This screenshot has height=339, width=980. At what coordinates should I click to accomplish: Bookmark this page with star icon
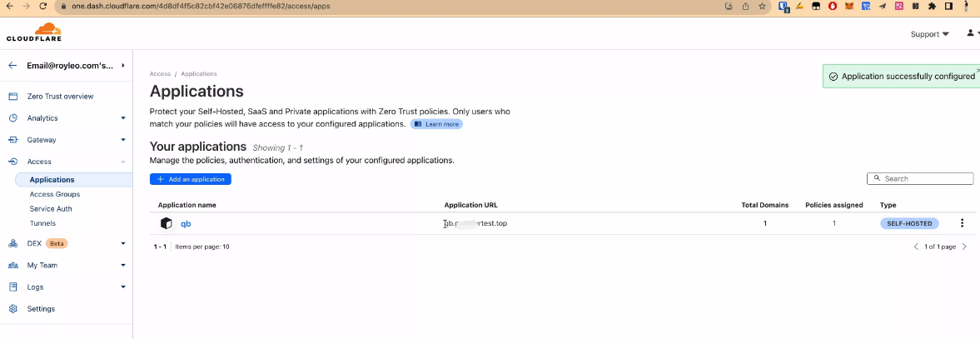(761, 6)
